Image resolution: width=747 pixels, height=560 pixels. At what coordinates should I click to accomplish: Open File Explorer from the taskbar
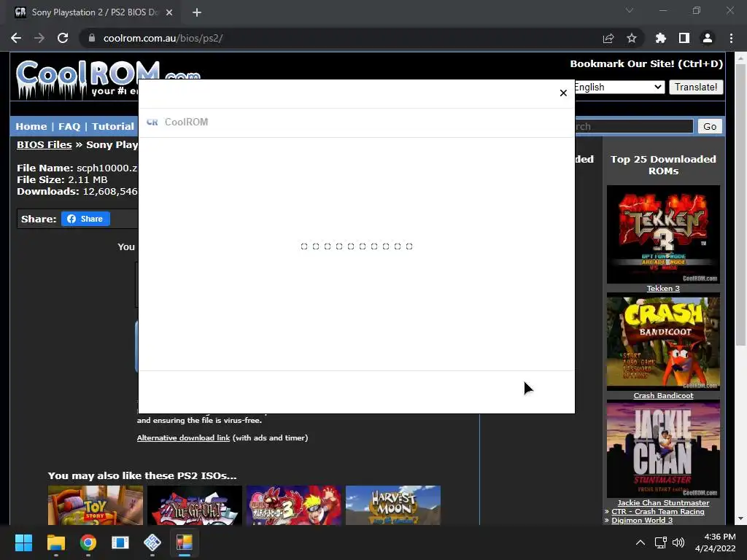55,542
